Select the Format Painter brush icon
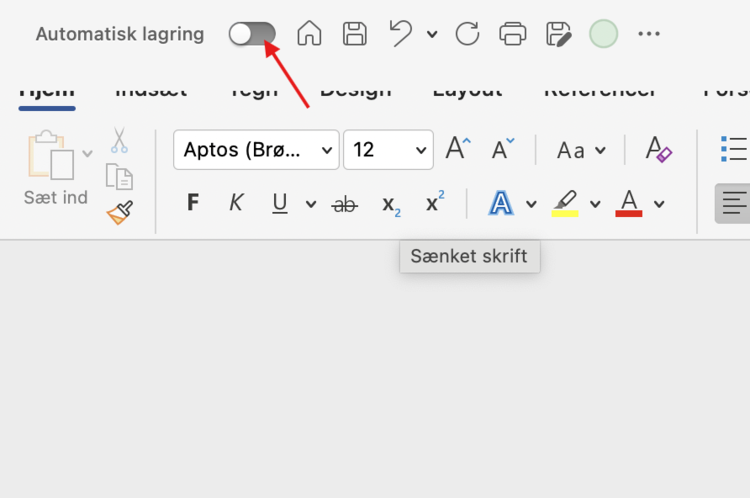 point(120,212)
